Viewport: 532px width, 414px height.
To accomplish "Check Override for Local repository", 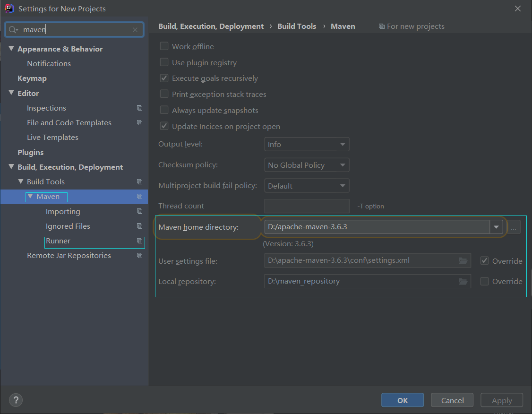I will (484, 281).
